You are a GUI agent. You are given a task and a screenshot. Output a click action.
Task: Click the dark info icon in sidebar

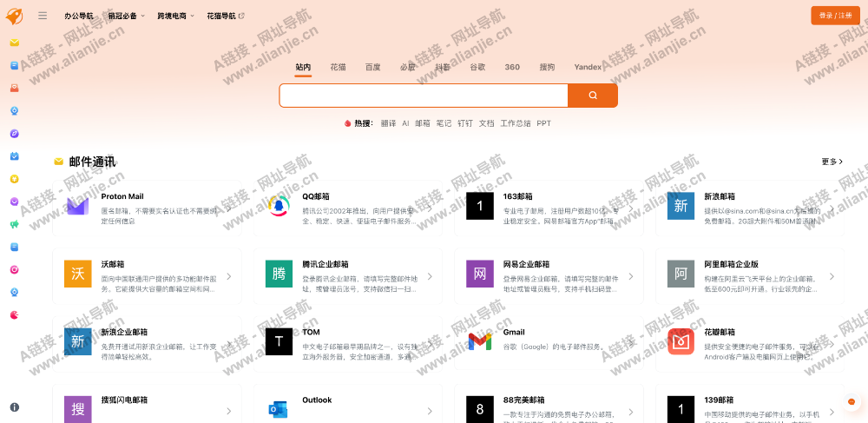[x=15, y=407]
